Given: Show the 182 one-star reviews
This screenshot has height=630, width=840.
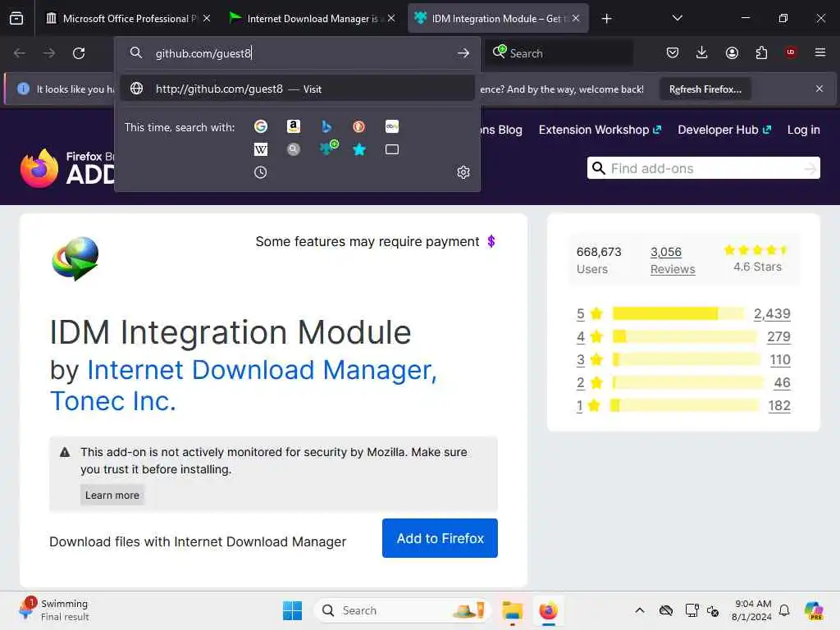Looking at the screenshot, I should pyautogui.click(x=779, y=405).
